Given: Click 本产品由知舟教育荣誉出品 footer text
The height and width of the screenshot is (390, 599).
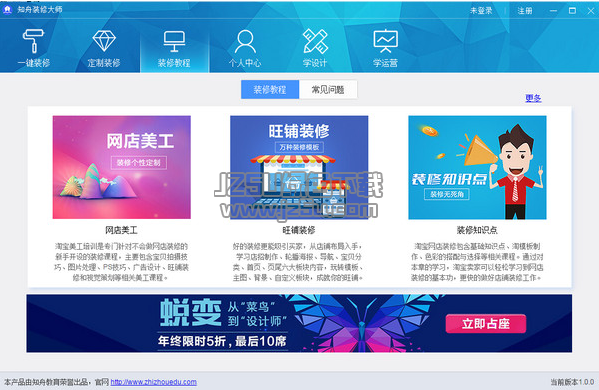Looking at the screenshot, I should point(48,382).
